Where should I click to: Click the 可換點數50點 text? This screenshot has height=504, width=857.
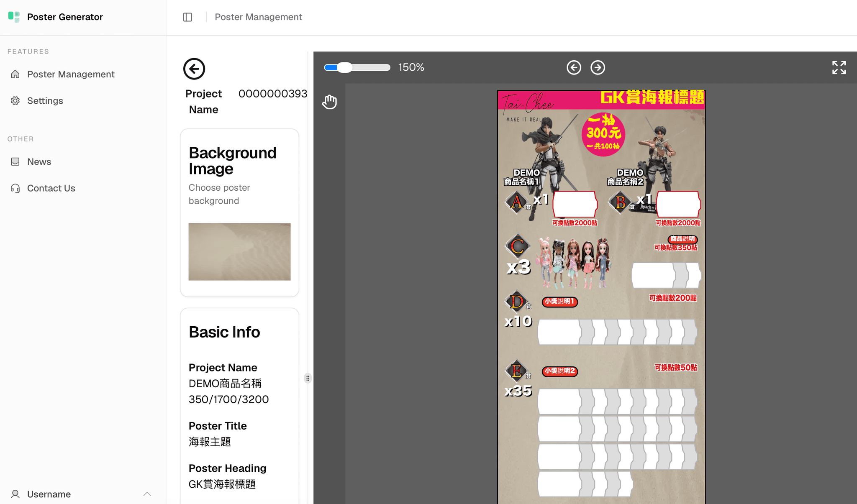(676, 368)
